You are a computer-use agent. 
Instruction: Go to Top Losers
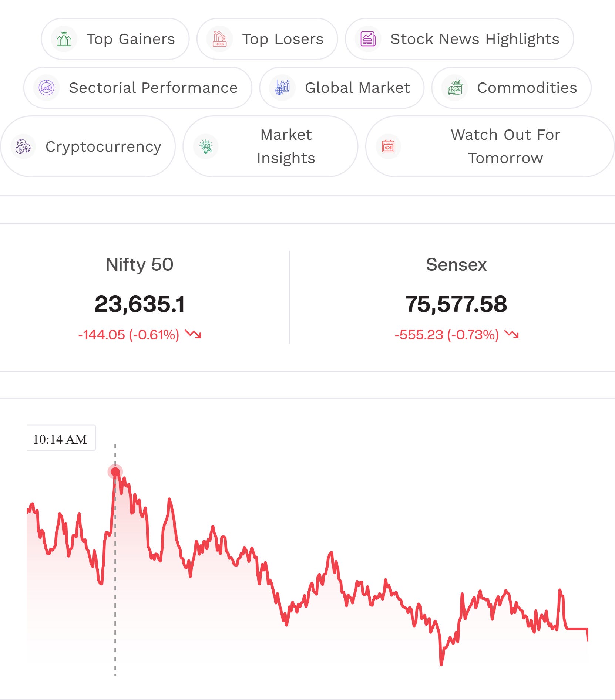(x=267, y=39)
